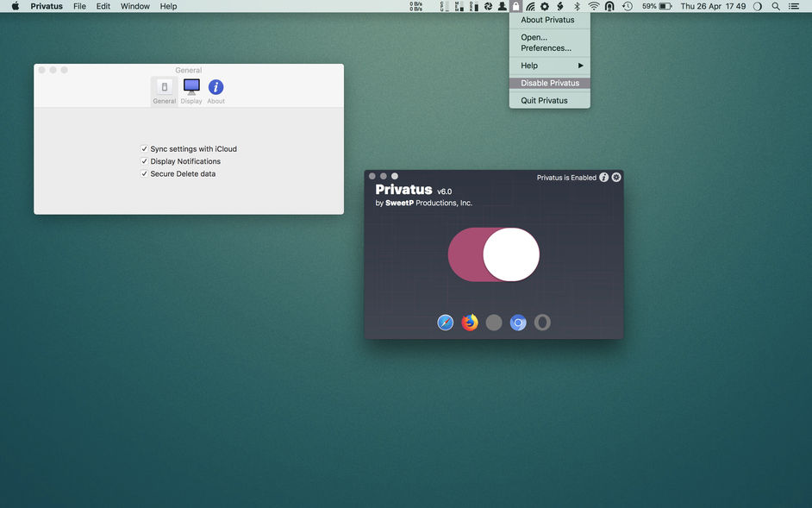Click the Bluetooth icon in menu bar
Viewport: 812px width, 508px height.
(x=577, y=6)
